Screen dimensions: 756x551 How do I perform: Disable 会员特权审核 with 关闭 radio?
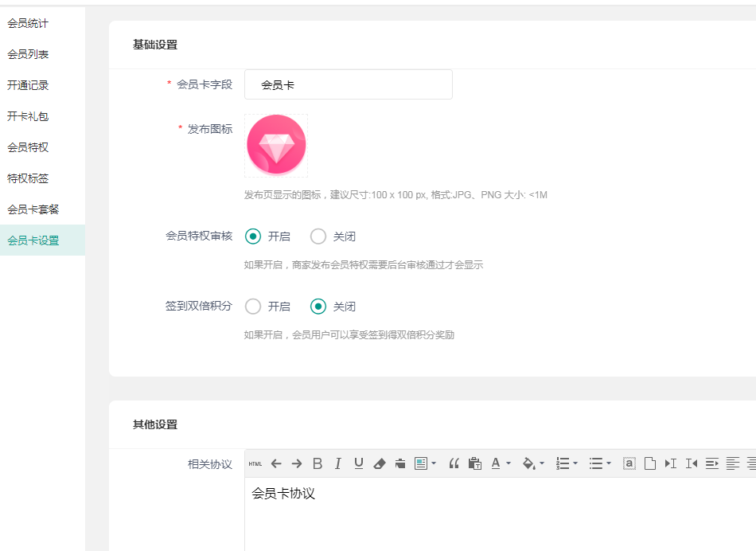click(318, 236)
